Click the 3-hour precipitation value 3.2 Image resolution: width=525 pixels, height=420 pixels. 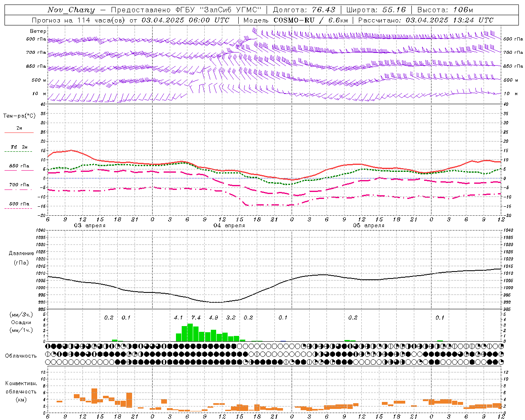(x=231, y=317)
